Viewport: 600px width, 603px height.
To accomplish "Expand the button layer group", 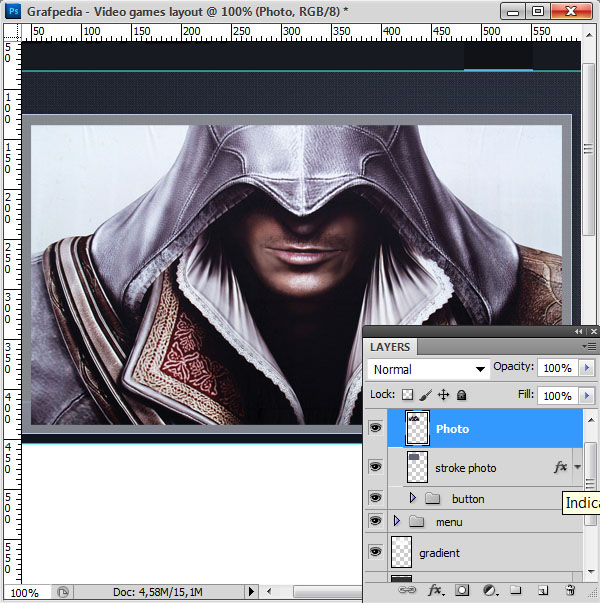I will tap(412, 498).
